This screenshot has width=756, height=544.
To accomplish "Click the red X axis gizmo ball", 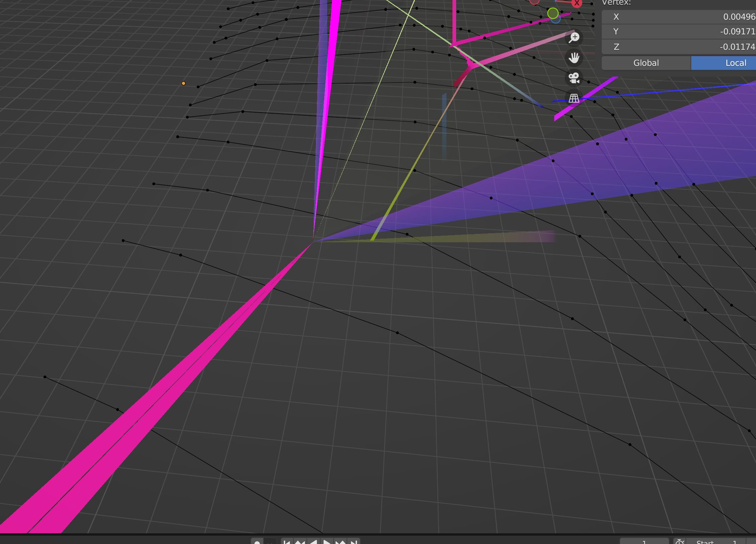I will (577, 3).
